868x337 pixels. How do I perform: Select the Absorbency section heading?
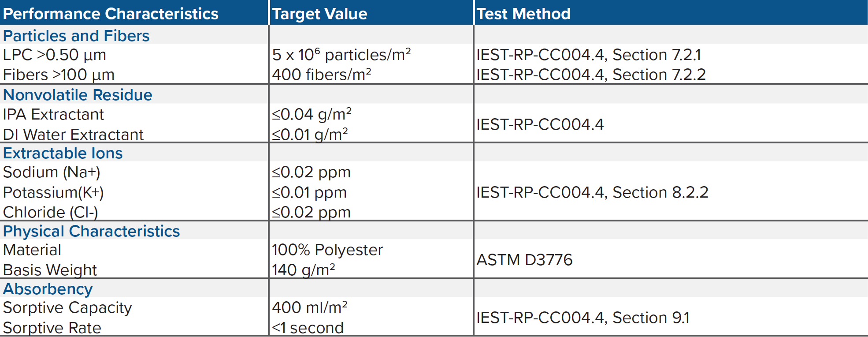tap(48, 289)
